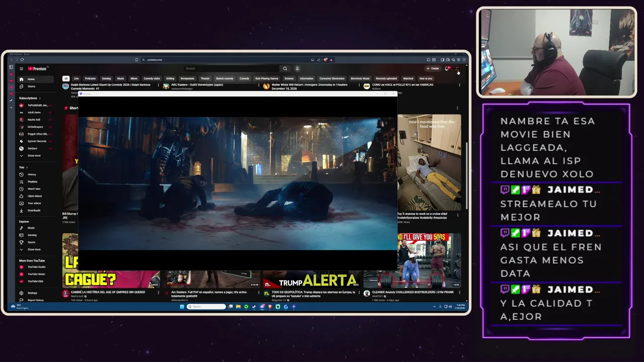
Task: Select the Podcasts filter chip
Action: [x=90, y=78]
